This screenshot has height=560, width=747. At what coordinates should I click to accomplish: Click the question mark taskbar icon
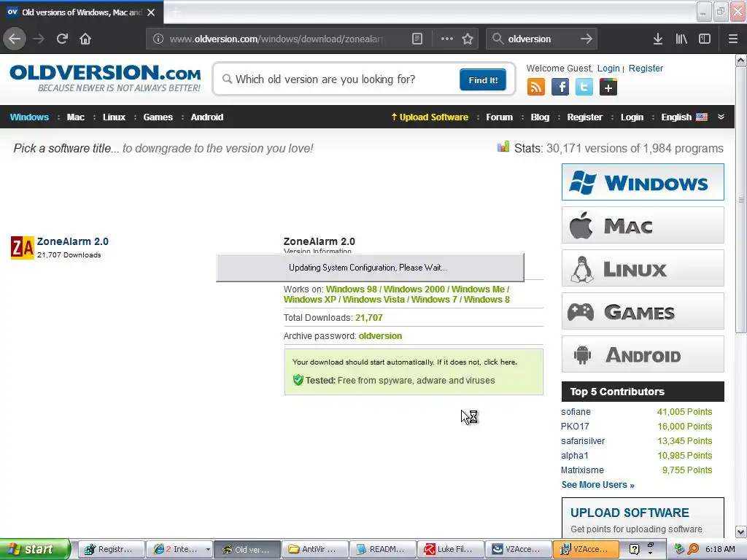point(634,549)
